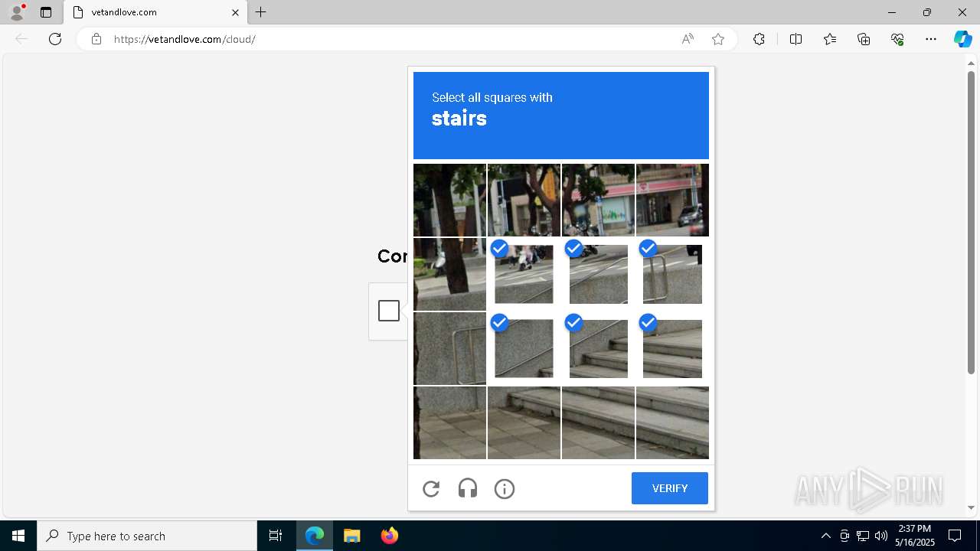Screen dimensions: 980x551
Task: Select bottom-right tile with stairs
Action: click(672, 422)
